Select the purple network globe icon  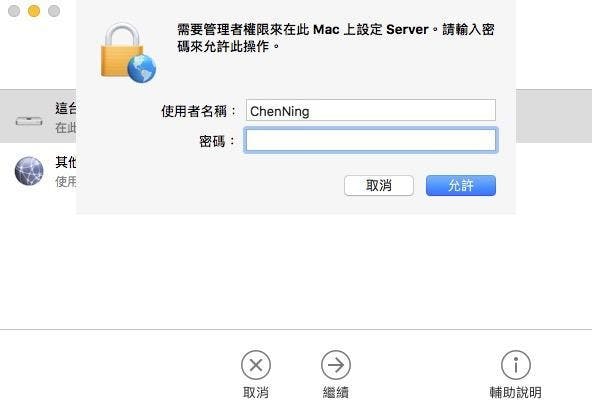tap(29, 171)
